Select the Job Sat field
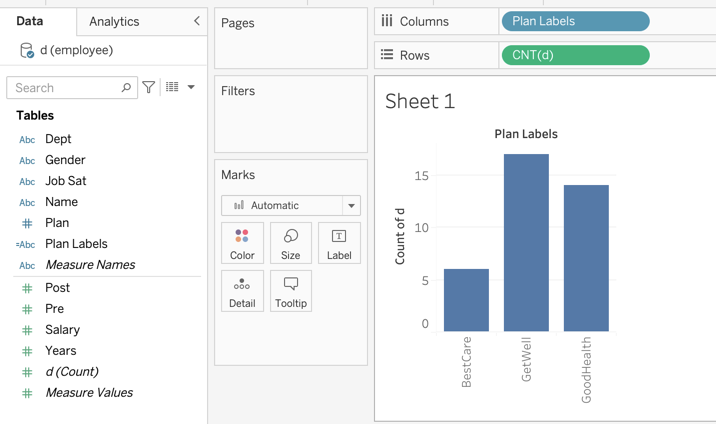 click(x=65, y=181)
